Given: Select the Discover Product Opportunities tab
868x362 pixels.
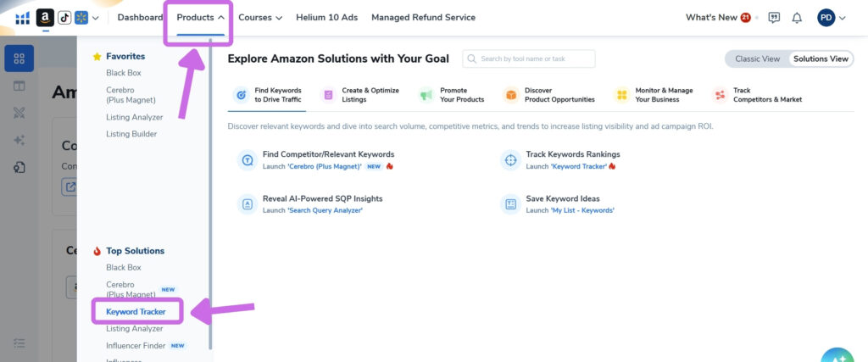Looking at the screenshot, I should (548, 95).
